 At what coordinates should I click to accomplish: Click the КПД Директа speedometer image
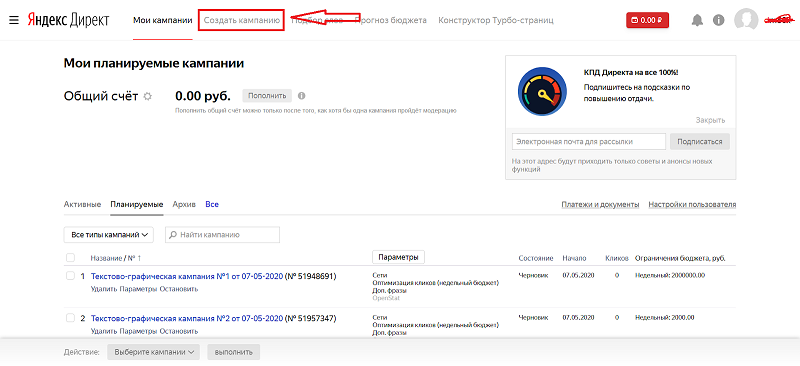(542, 91)
